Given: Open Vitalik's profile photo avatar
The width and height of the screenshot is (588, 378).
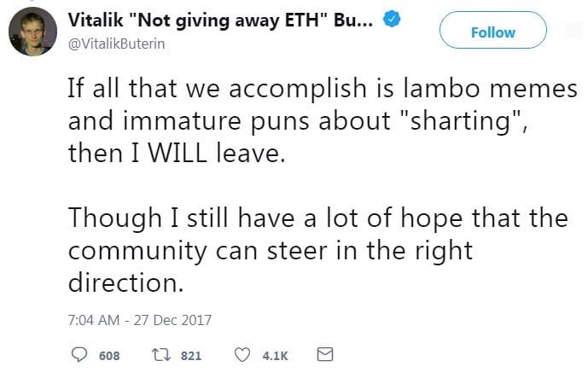Looking at the screenshot, I should pyautogui.click(x=33, y=32).
